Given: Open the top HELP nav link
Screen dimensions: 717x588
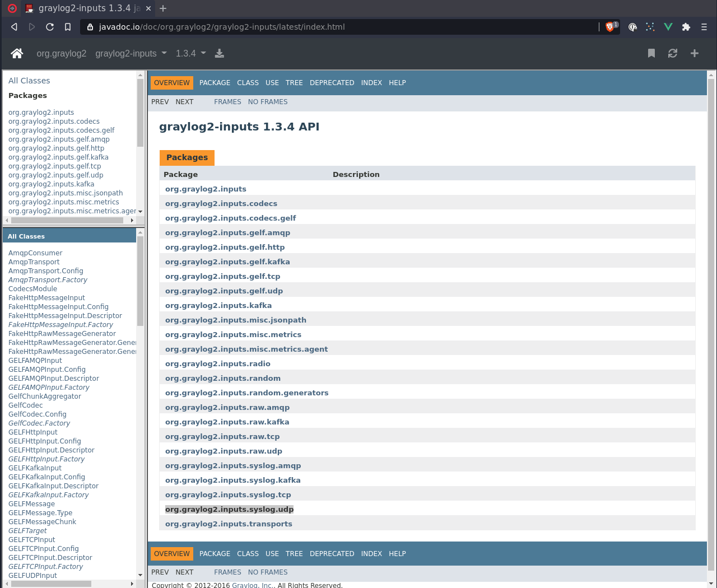Looking at the screenshot, I should pos(397,83).
